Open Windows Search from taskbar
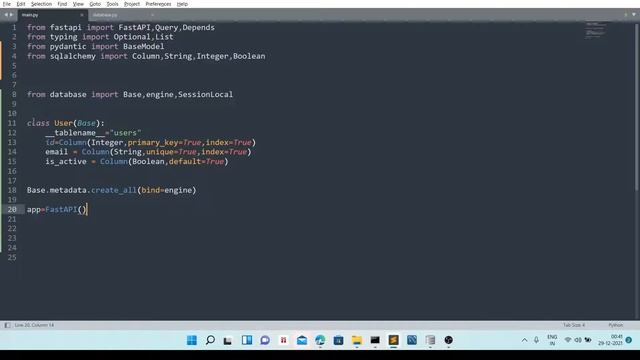This screenshot has width=640, height=360. 210,340
